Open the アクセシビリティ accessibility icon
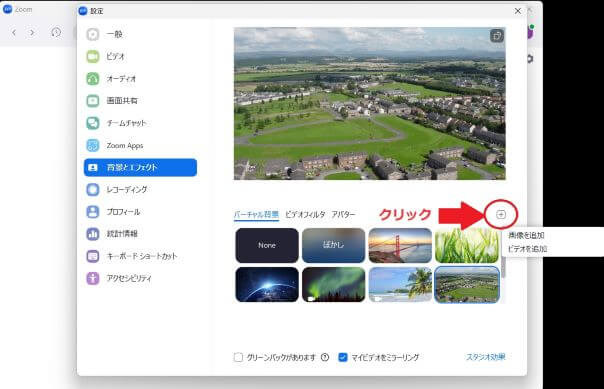 click(92, 278)
